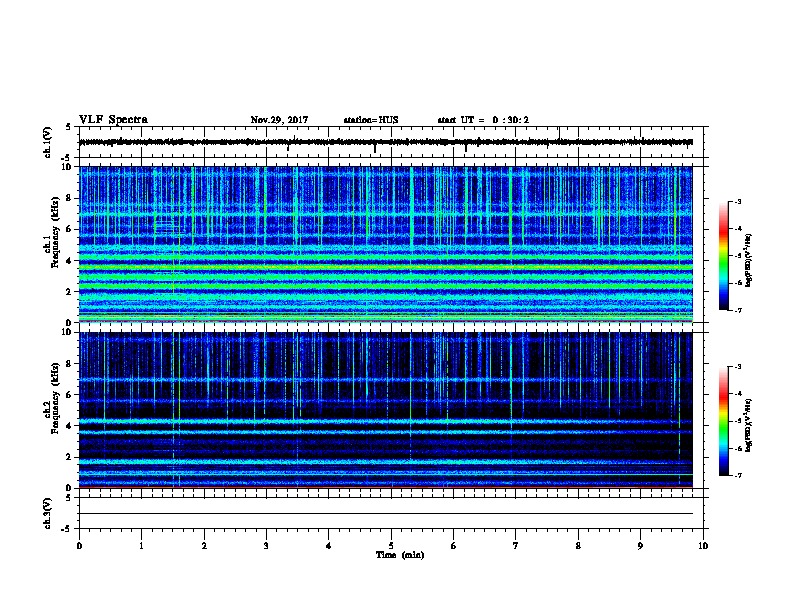792x612 pixels.
Task: Click the "station=HUS" label
Action: pos(371,120)
